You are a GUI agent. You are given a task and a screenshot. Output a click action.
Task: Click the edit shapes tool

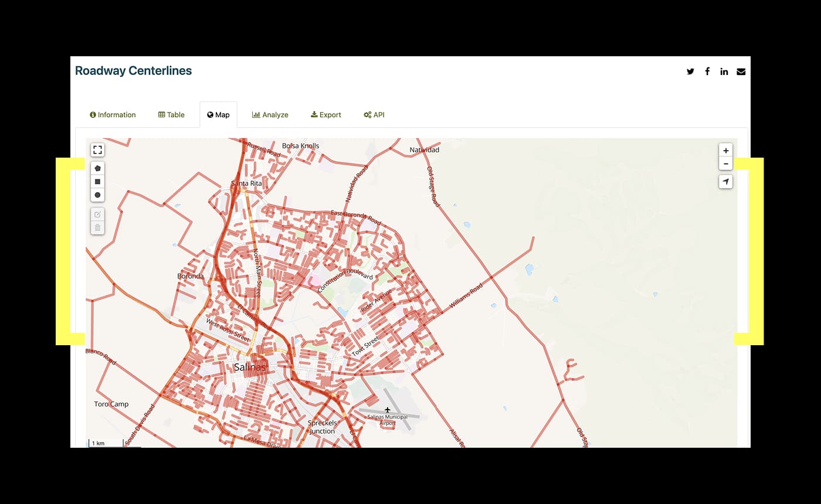pos(97,214)
